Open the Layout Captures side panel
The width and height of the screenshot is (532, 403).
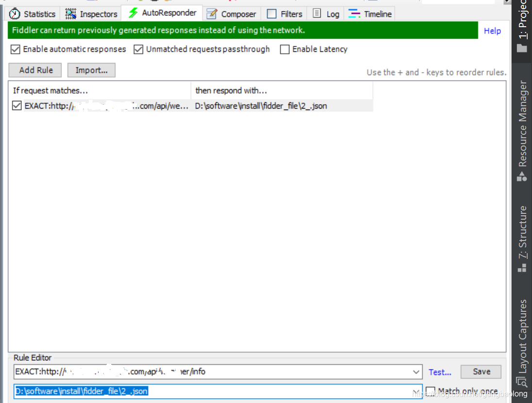pos(522,343)
